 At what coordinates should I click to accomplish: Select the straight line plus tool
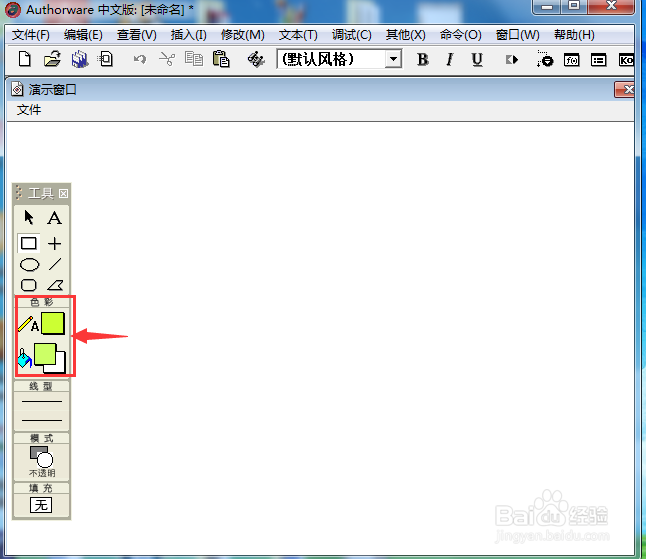point(54,243)
